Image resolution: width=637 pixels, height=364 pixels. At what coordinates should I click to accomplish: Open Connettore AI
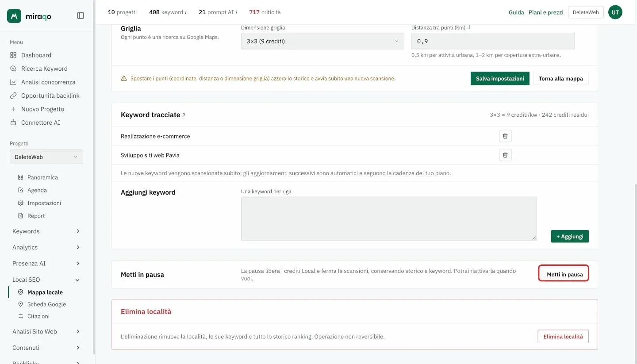(40, 123)
